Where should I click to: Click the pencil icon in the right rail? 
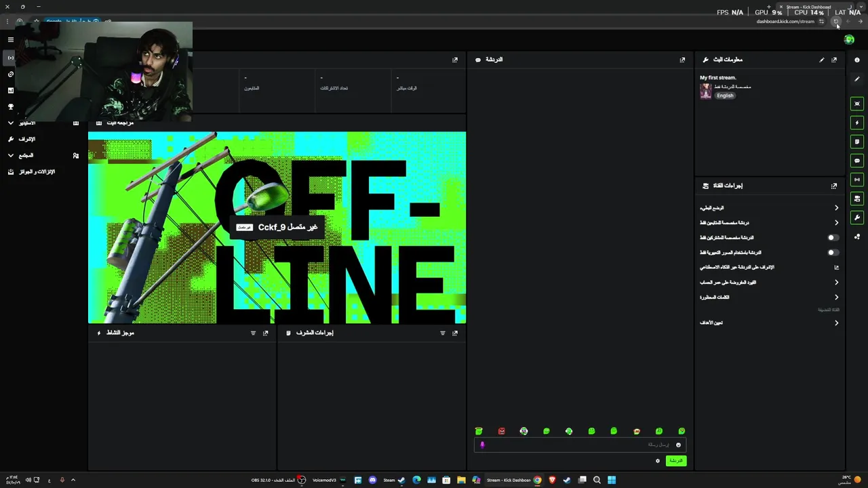coord(857,79)
